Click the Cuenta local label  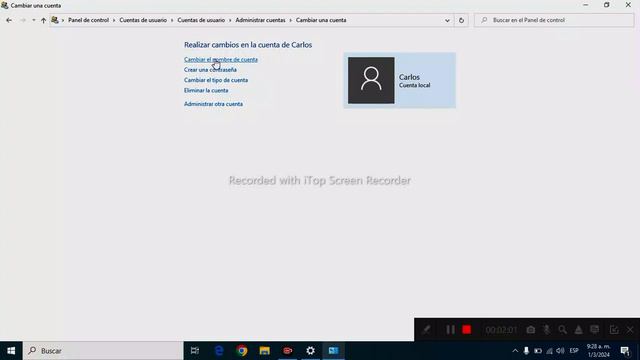[x=414, y=85]
